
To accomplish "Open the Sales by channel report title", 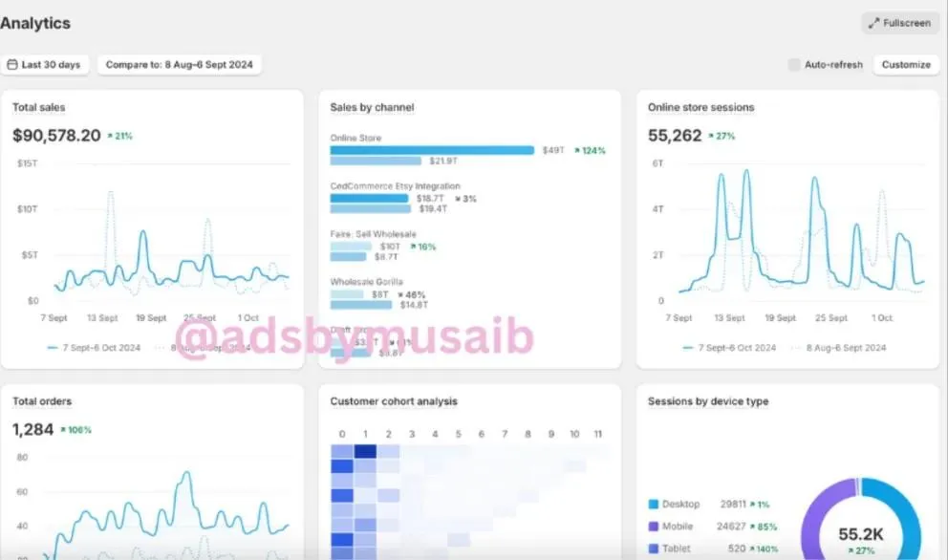I will [x=372, y=107].
